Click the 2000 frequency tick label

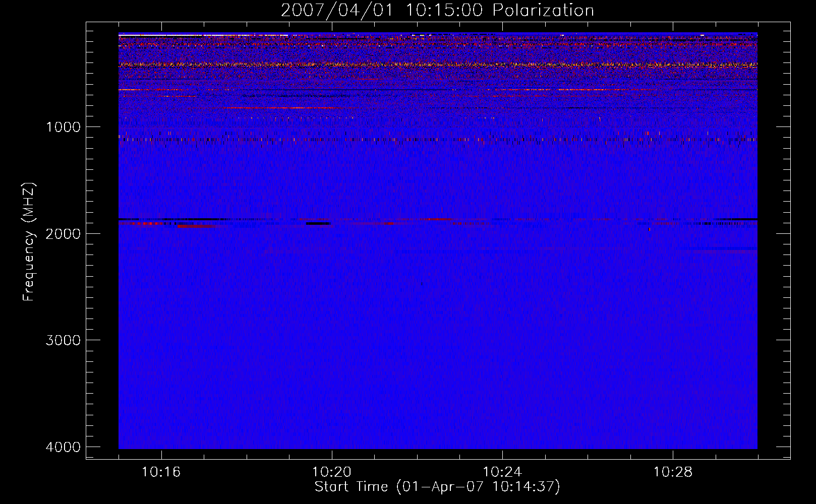63,234
